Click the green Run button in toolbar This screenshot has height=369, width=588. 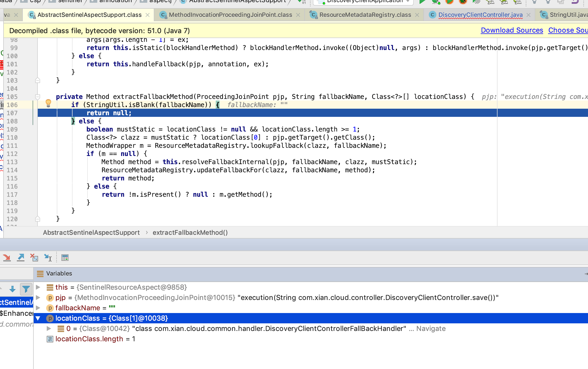422,2
